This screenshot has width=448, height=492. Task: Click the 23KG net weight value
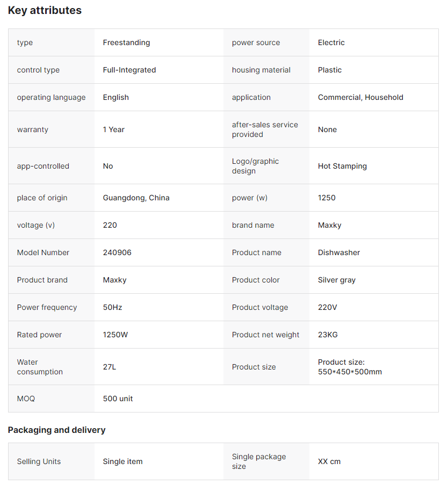pyautogui.click(x=328, y=335)
